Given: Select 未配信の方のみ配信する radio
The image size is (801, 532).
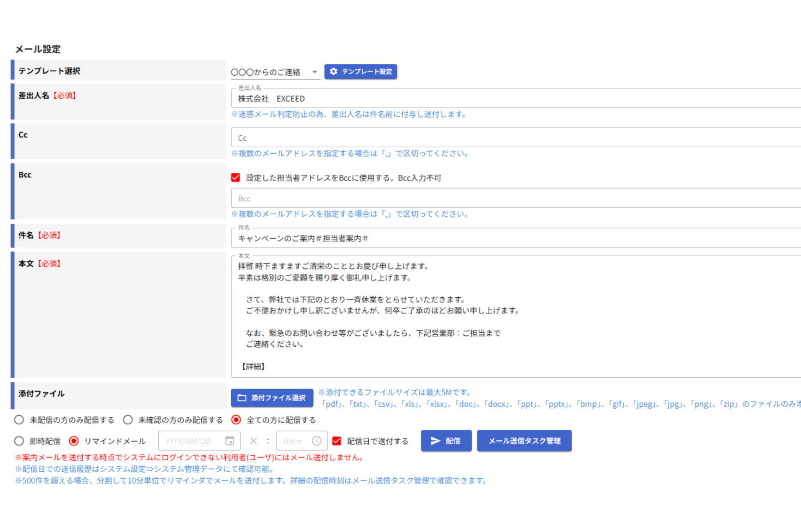Looking at the screenshot, I should coord(19,420).
